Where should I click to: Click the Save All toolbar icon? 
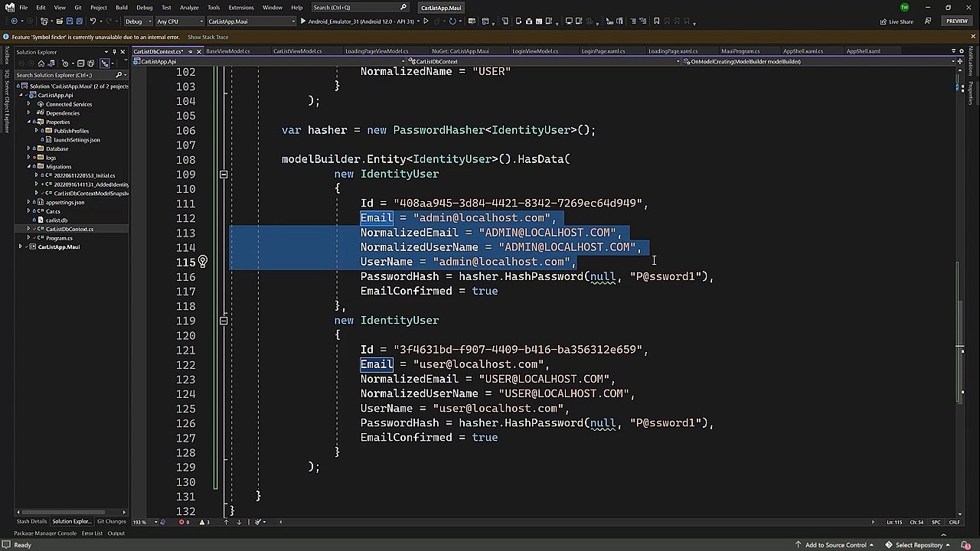coord(80,21)
